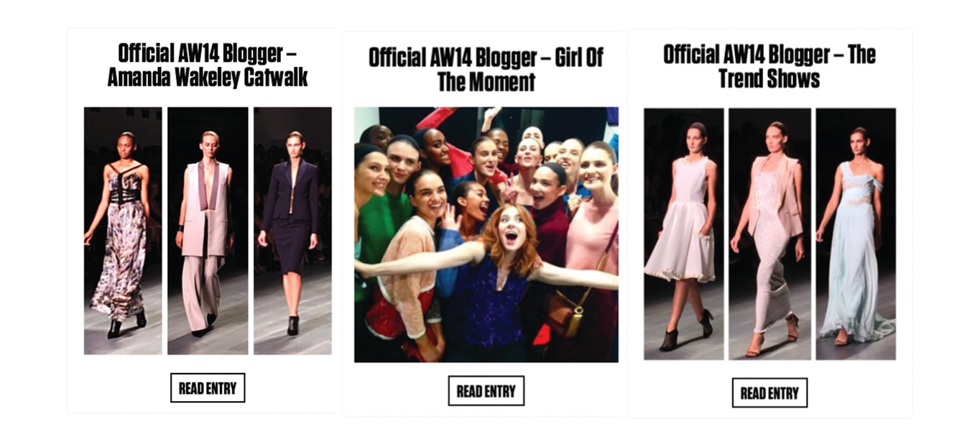This screenshot has width=980, height=447.
Task: Select the pink blazer sequin outfit photo
Action: [770, 234]
